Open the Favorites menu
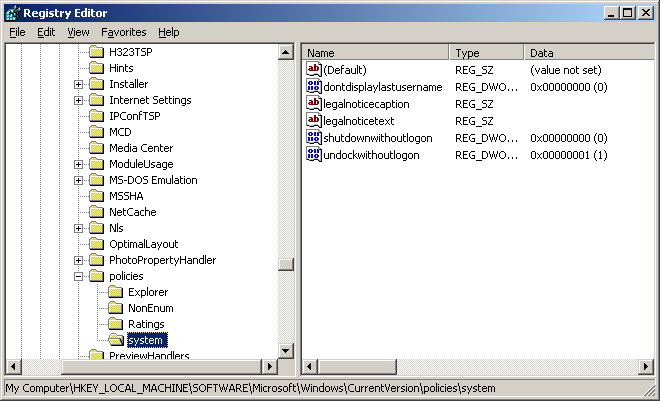The height and width of the screenshot is (401, 660). click(x=123, y=32)
